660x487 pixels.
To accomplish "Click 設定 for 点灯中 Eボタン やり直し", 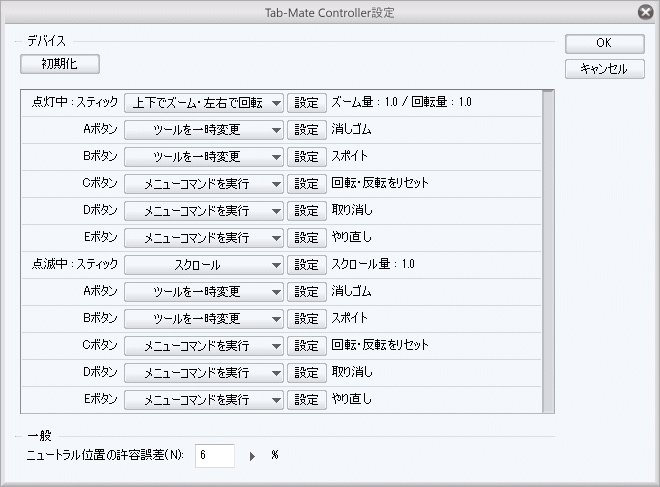I will (x=307, y=238).
